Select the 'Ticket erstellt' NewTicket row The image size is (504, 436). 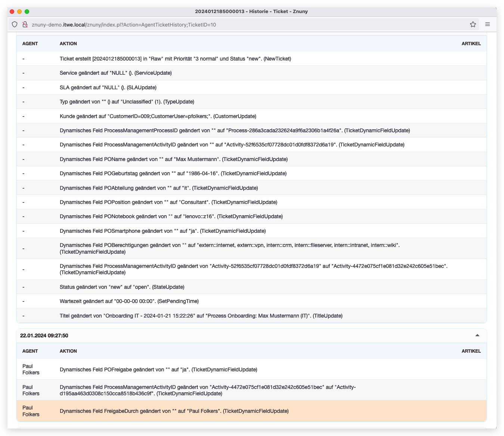pyautogui.click(x=251, y=59)
